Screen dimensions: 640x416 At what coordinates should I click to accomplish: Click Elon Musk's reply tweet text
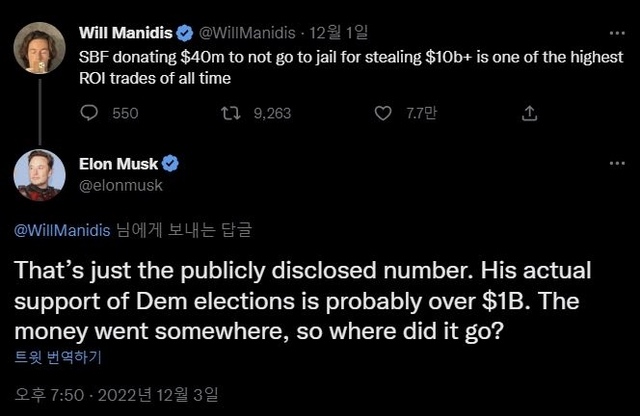300,300
